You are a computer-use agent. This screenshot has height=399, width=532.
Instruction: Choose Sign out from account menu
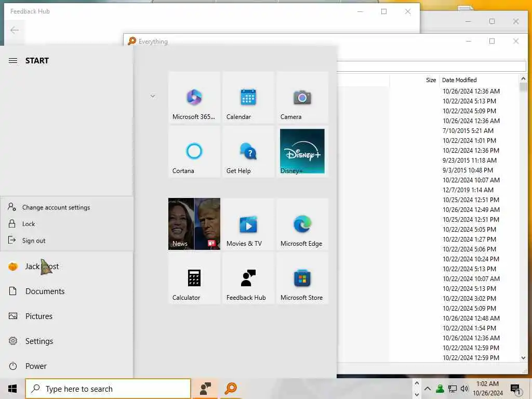click(66, 241)
